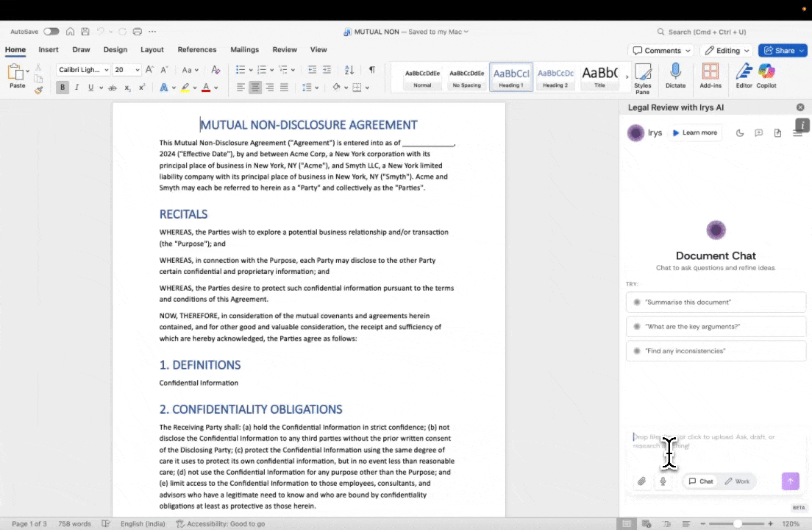
Task: Click the zoom slider in status bar
Action: (x=736, y=524)
